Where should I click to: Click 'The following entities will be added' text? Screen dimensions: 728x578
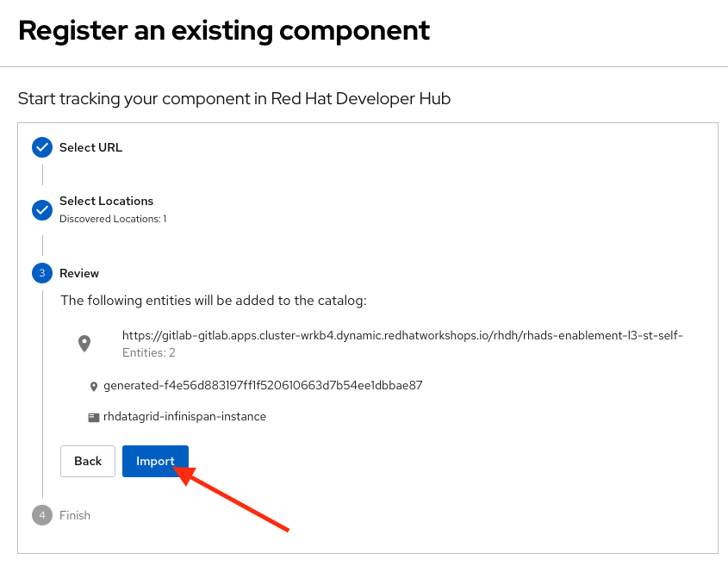coord(214,301)
